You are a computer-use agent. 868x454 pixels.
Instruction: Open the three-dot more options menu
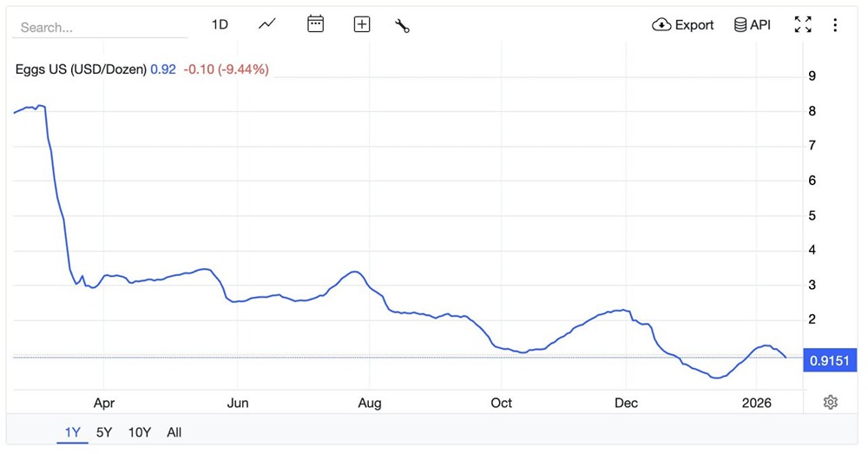pyautogui.click(x=835, y=24)
